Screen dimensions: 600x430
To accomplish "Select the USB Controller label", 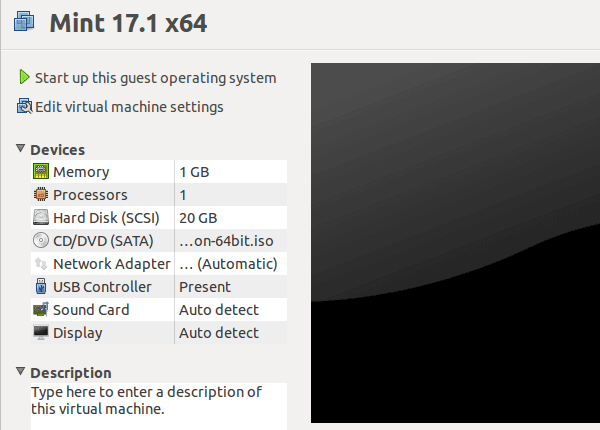I will pyautogui.click(x=102, y=287).
